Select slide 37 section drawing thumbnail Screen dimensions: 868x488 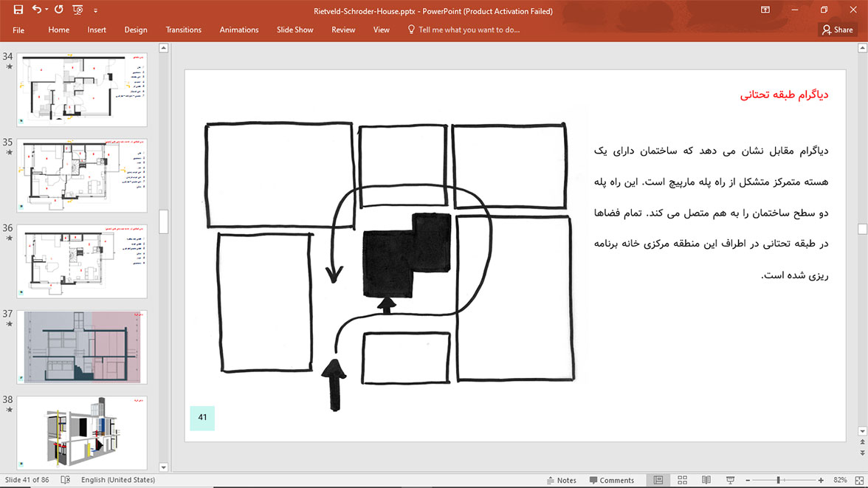[82, 347]
